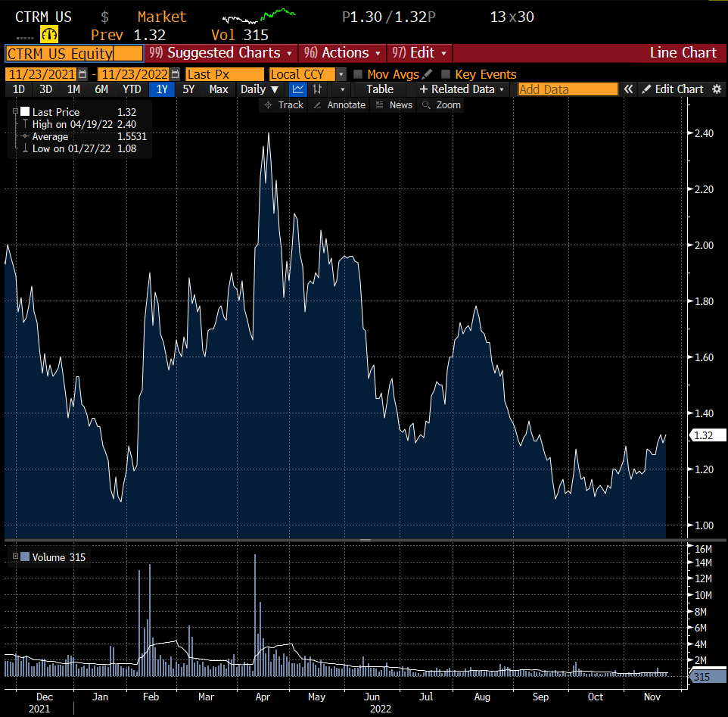Click the 13x30 size quote
Image resolution: width=728 pixels, height=717 pixels.
click(512, 17)
